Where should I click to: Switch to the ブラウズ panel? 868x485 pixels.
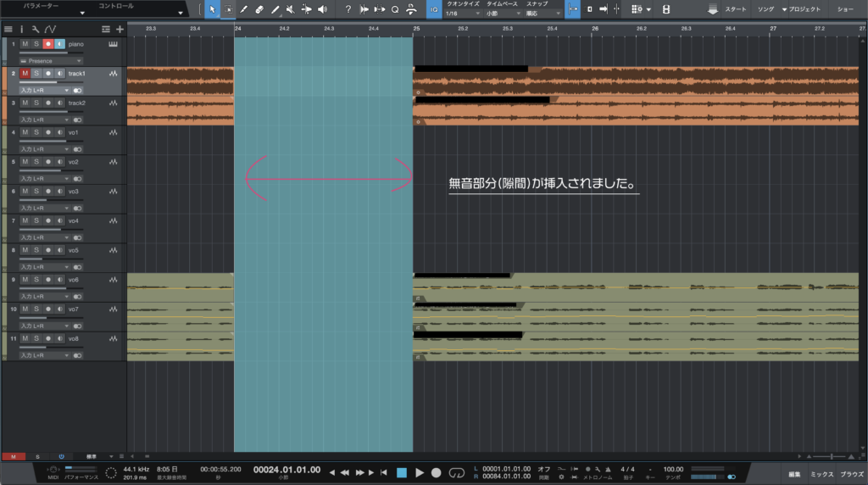pos(851,474)
